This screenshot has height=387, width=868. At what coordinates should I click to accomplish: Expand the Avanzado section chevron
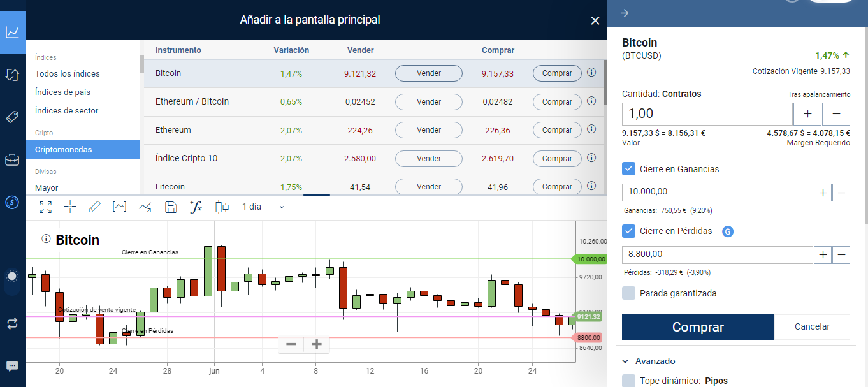pyautogui.click(x=626, y=361)
